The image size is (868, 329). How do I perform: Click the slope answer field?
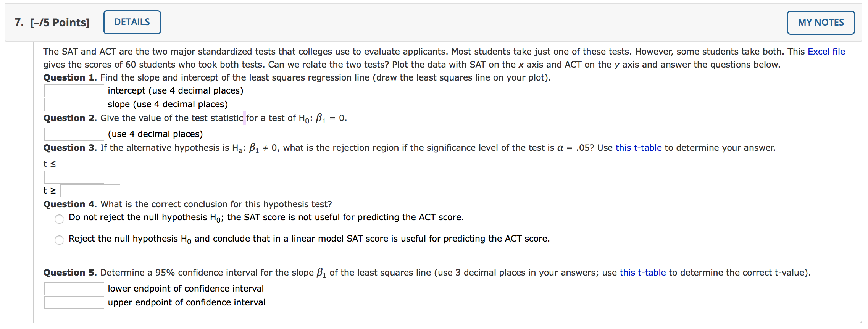(x=74, y=104)
